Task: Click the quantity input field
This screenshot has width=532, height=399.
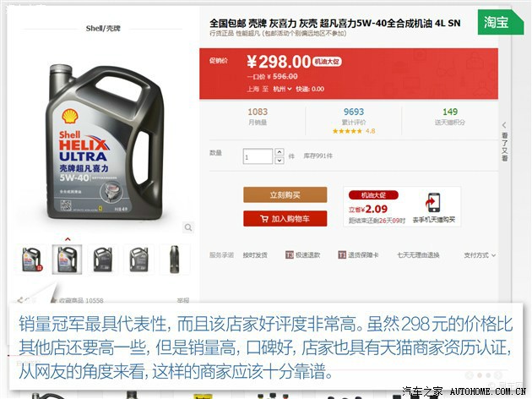Action: 258,156
